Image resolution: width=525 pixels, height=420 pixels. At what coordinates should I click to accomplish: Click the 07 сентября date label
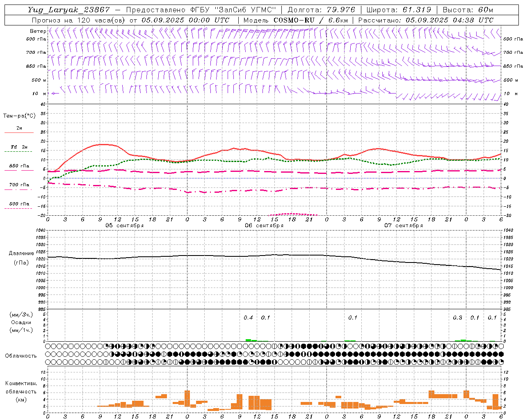point(404,226)
